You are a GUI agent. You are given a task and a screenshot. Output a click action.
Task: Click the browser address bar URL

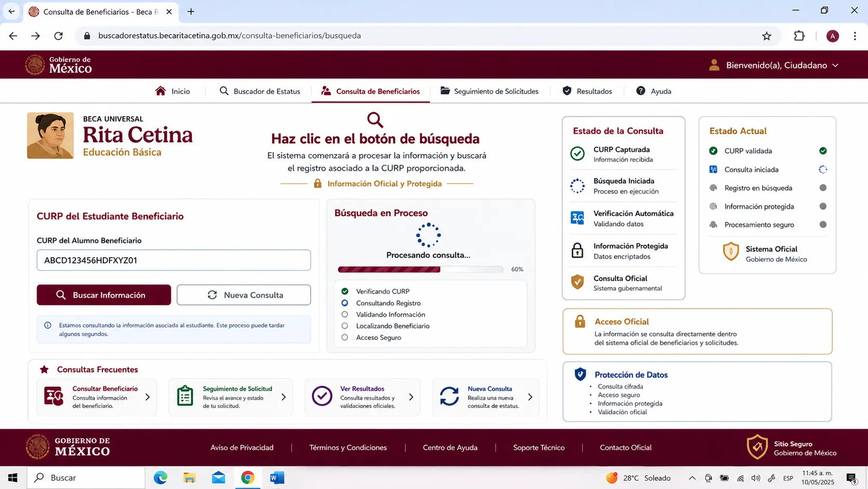[x=229, y=36]
